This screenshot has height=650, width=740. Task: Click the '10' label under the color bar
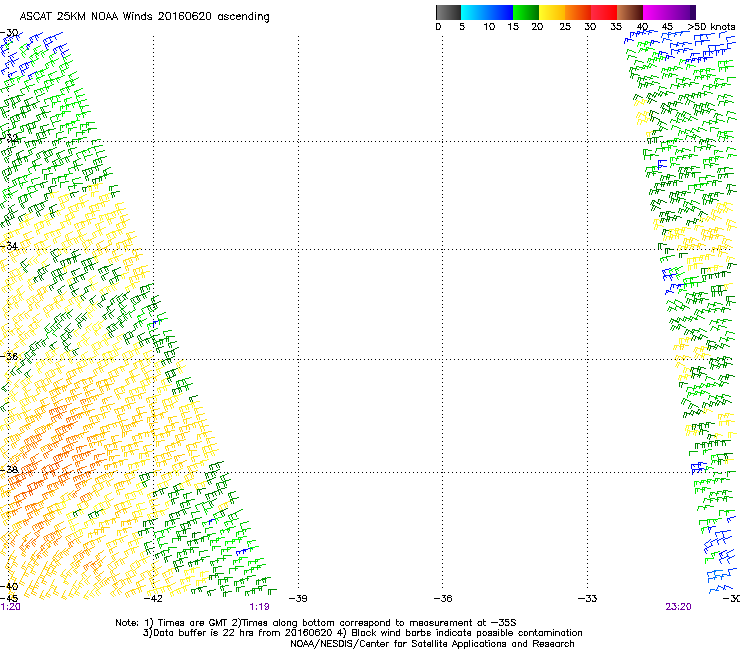[x=489, y=27]
